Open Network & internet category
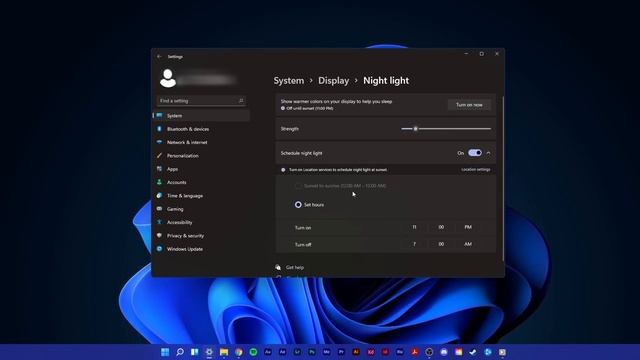Viewport: 640px width, 360px height. [201, 142]
